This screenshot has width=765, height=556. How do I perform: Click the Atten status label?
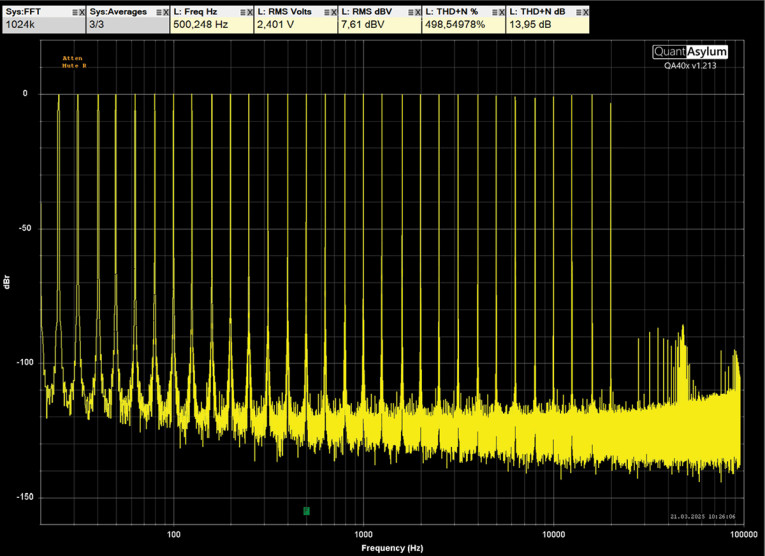[x=72, y=58]
